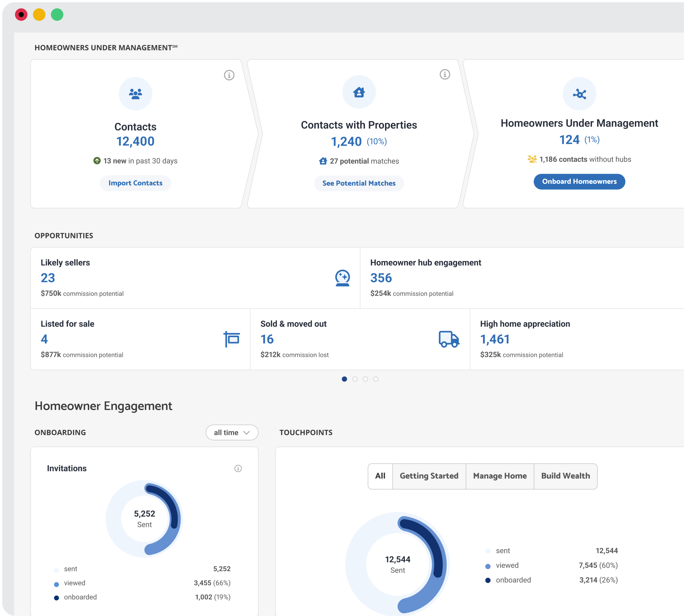Click See Potential Matches button
This screenshot has width=684, height=616.
coord(359,184)
